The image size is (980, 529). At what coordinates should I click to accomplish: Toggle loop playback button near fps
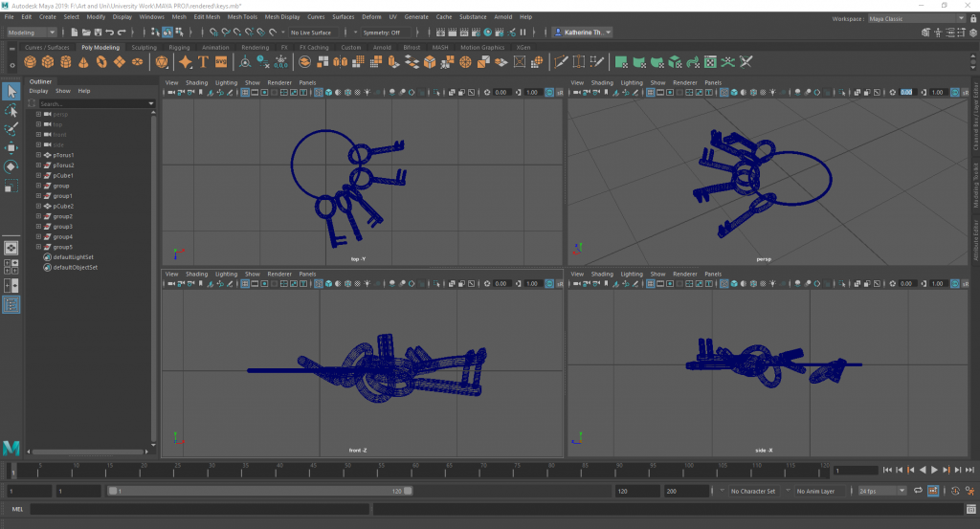(917, 491)
